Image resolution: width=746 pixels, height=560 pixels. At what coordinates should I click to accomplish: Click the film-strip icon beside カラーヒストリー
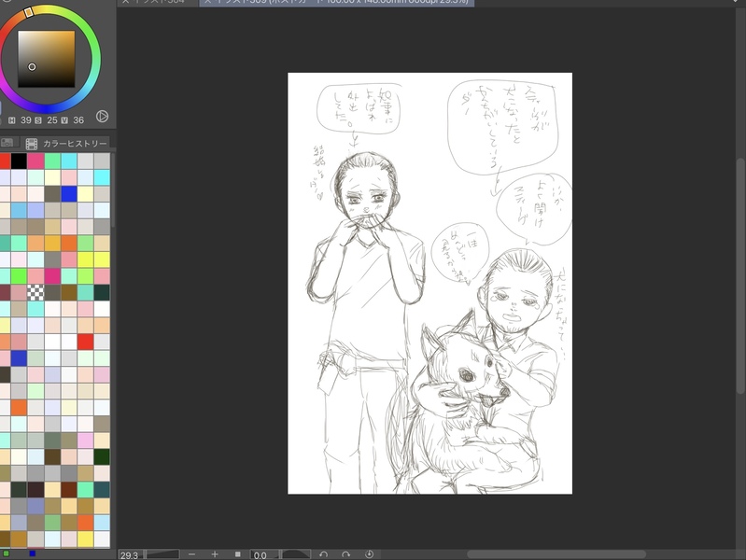[32, 144]
